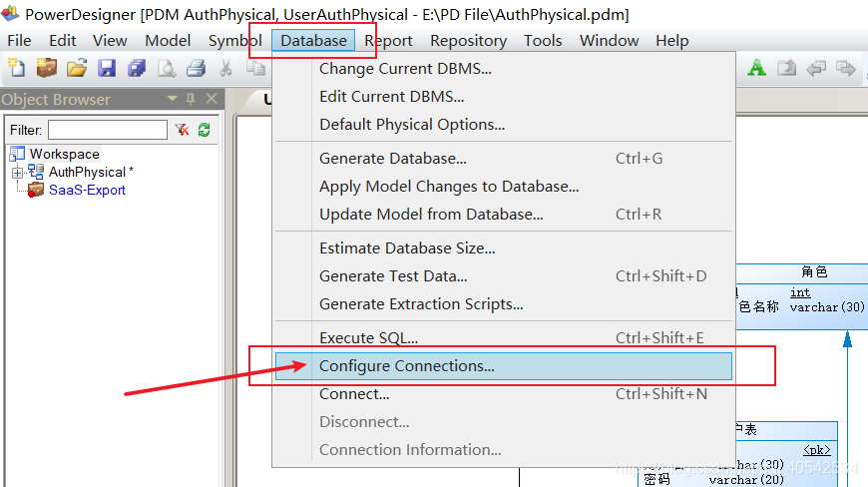
Task: Select AuthPhysical * in the tree
Action: 91,172
